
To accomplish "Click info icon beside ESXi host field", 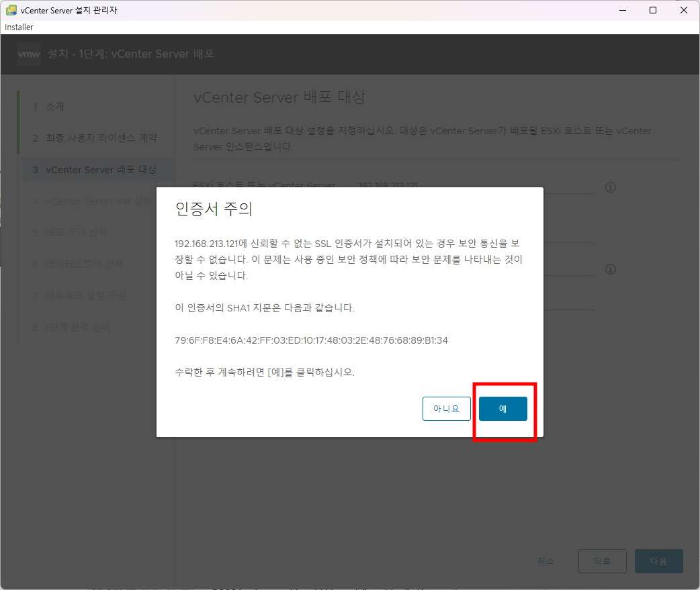I will pyautogui.click(x=610, y=187).
